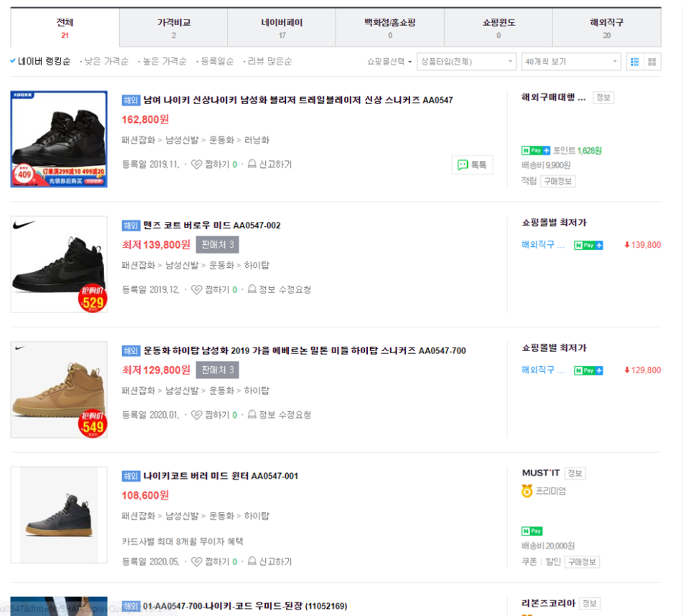Click the 신고하기 bell icon for AA0547-001
Viewport: 694px width, 616px height.
[252, 561]
